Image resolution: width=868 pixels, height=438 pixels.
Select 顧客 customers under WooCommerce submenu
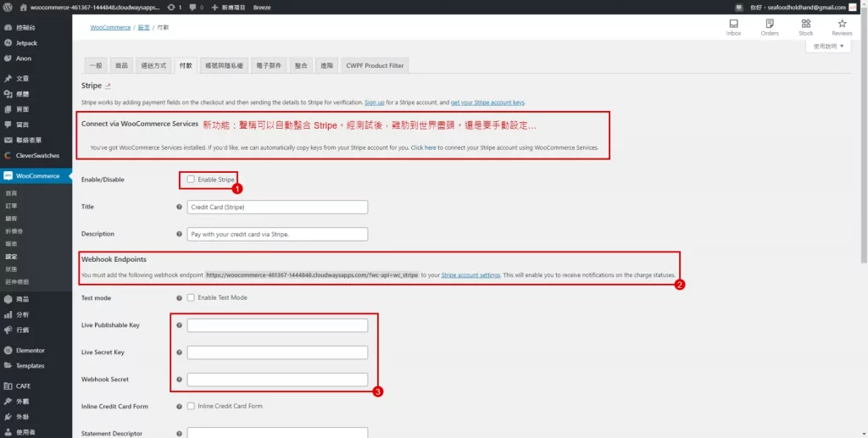[11, 219]
